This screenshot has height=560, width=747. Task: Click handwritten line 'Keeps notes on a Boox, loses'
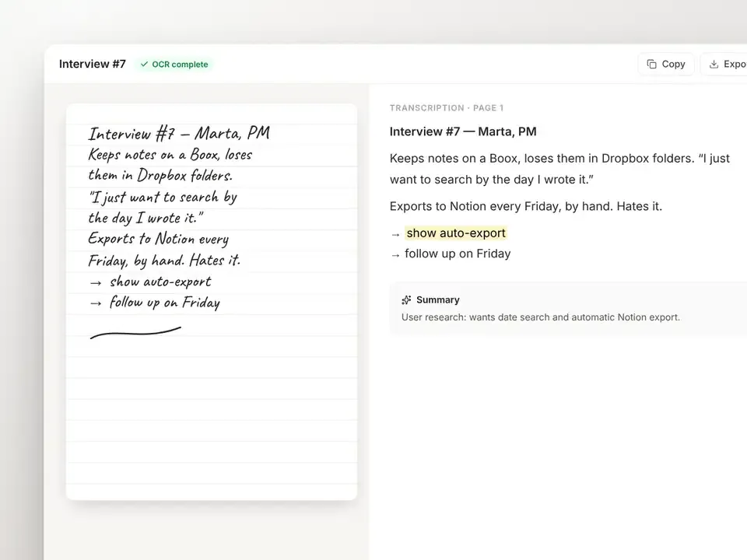click(170, 155)
